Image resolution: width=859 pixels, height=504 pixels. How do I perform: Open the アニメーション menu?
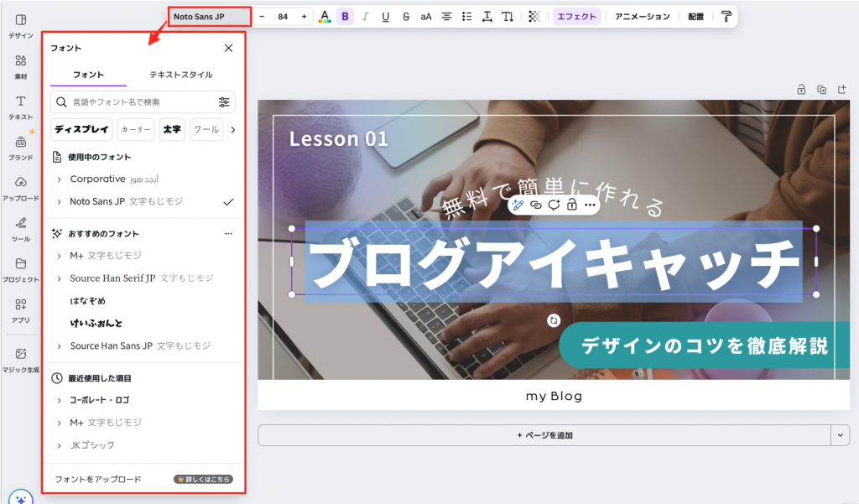[x=642, y=17]
